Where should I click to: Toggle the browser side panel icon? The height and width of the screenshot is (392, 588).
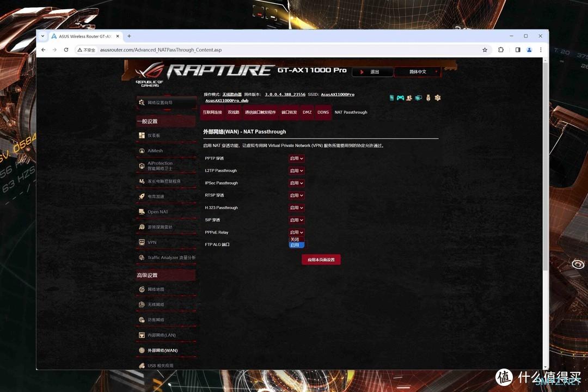click(518, 50)
